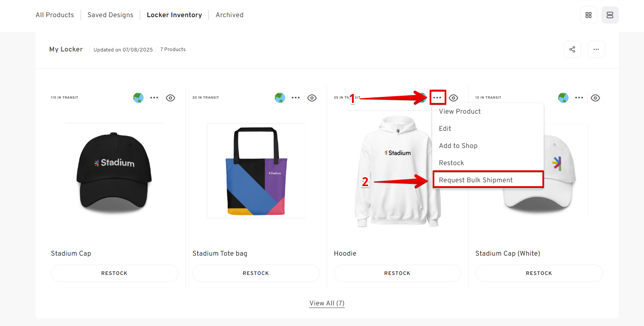Image resolution: width=644 pixels, height=326 pixels.
Task: Toggle visibility eye on Stadium Tote bag
Action: 312,98
